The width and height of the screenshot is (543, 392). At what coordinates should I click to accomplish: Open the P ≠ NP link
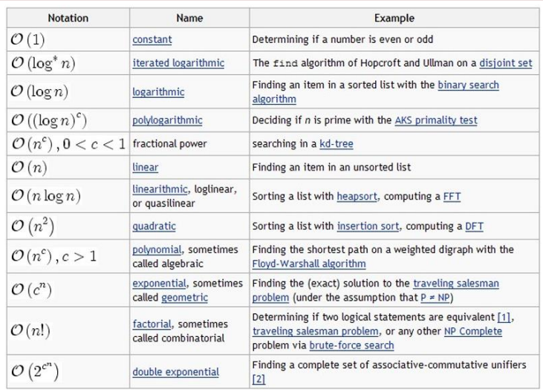[435, 298]
